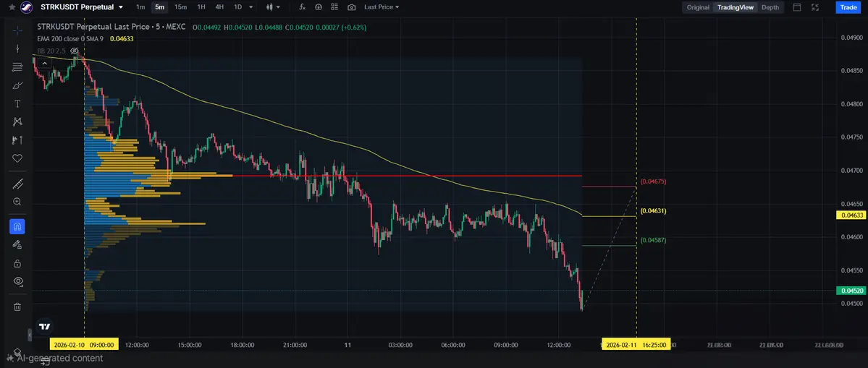
Task: Exit fullscreen with the collapse arrows icon
Action: (x=815, y=7)
